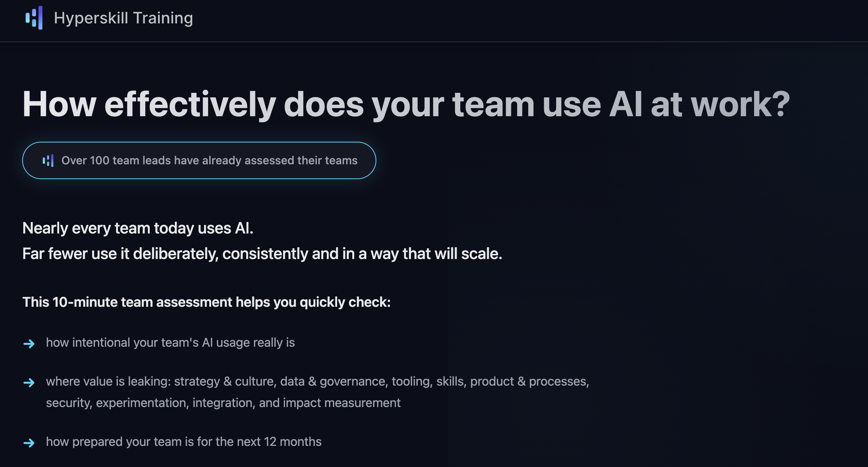Image resolution: width=868 pixels, height=467 pixels.
Task: Select the 'Over 100 team leads' badge pill
Action: pos(199,160)
